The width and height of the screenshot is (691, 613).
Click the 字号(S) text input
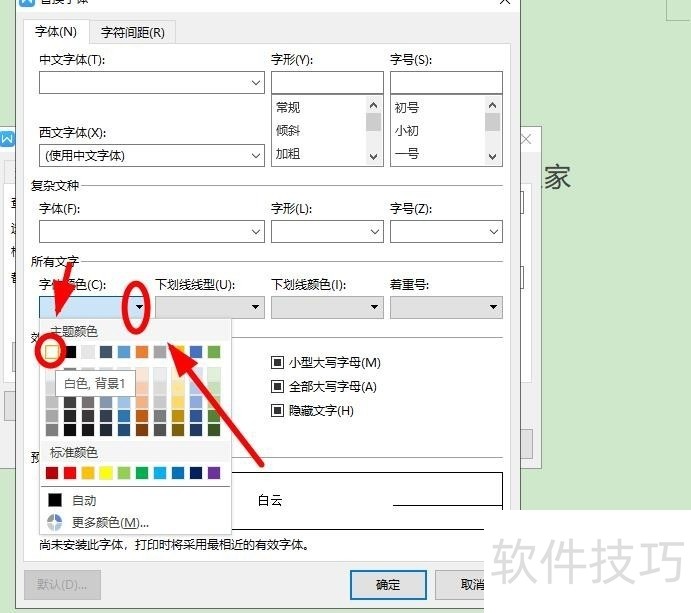[x=446, y=82]
